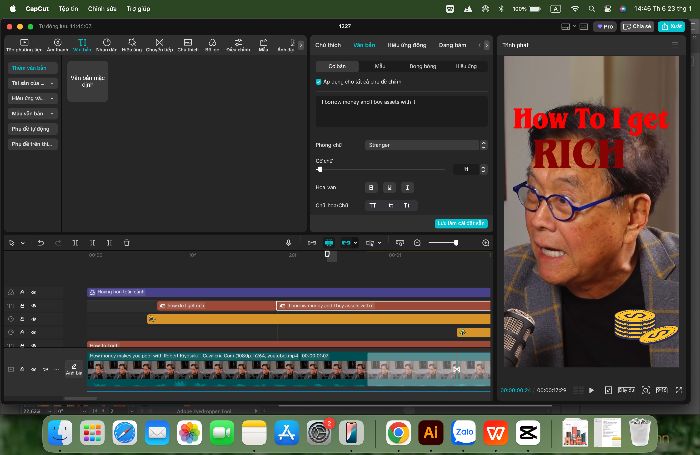Show next inspector tabs with right arrow
Viewport: 700px width, 455px height.
pos(486,45)
